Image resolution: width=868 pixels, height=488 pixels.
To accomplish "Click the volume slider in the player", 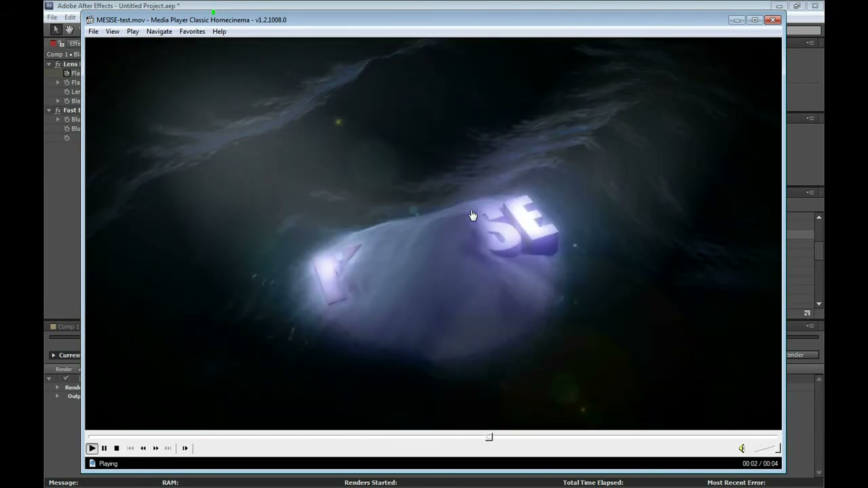I will 767,448.
